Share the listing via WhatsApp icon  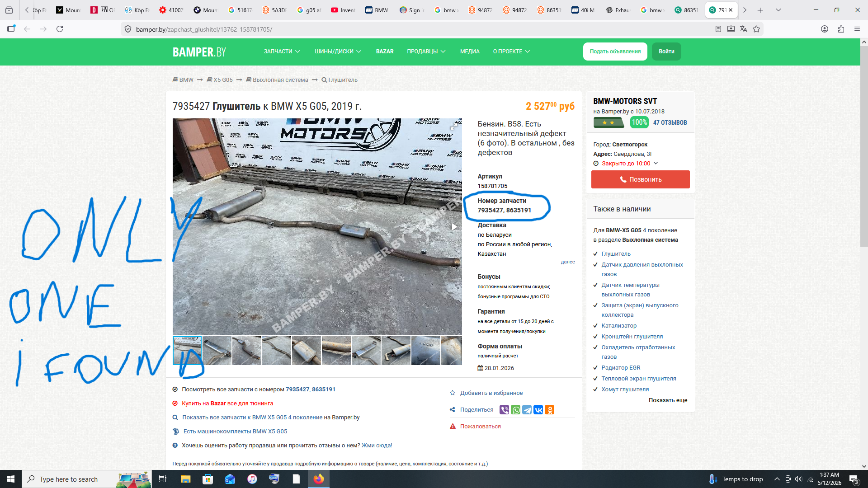(516, 410)
